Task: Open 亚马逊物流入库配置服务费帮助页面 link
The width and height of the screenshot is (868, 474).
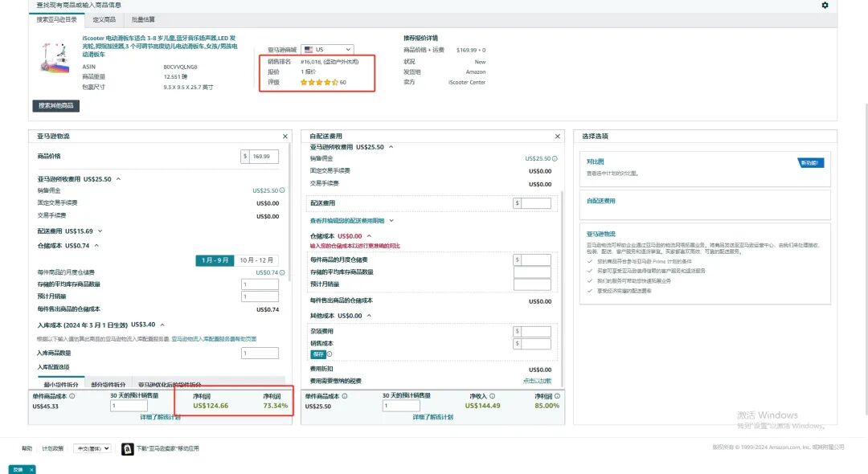Action: point(214,339)
